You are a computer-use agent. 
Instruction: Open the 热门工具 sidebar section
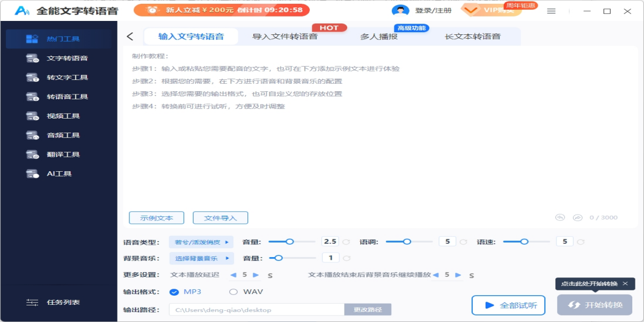tap(58, 39)
